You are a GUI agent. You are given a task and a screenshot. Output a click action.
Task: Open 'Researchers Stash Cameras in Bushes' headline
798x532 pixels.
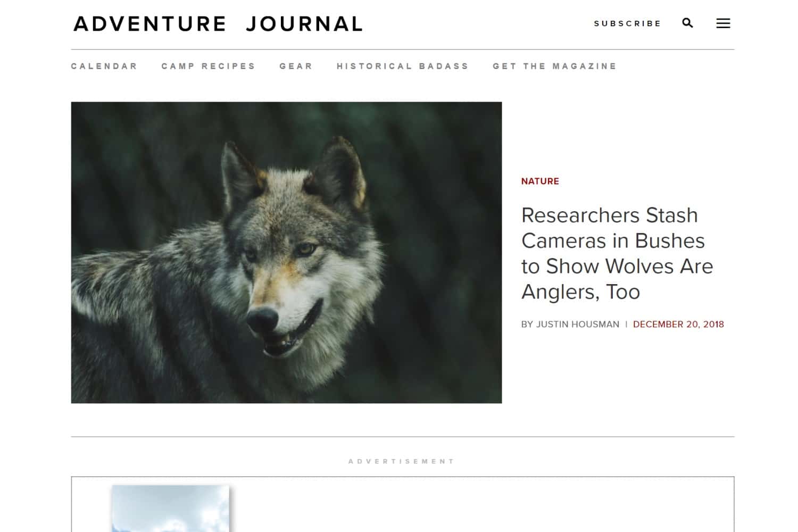coord(617,253)
